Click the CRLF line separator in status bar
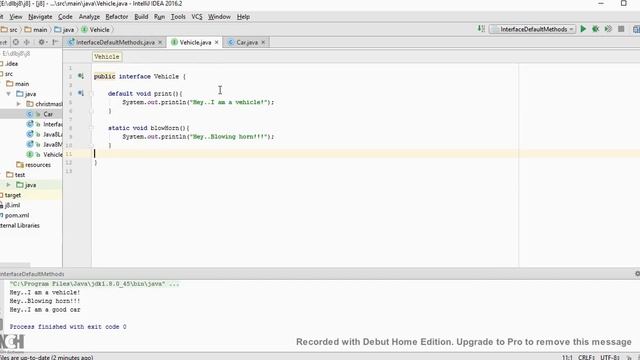 pyautogui.click(x=586, y=357)
